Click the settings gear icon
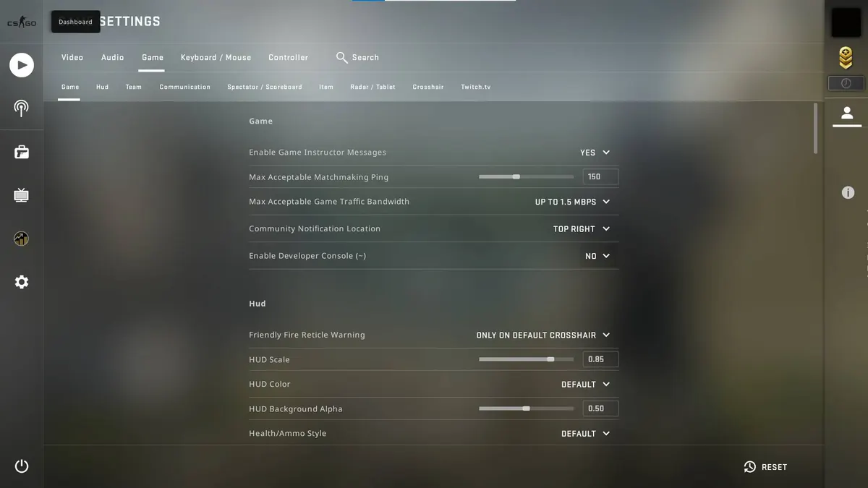 (22, 282)
